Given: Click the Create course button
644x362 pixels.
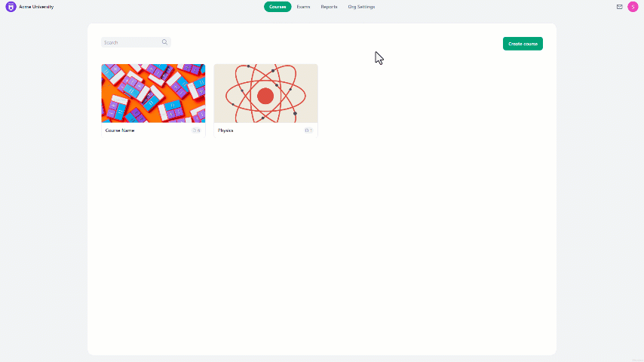Looking at the screenshot, I should click(523, 44).
